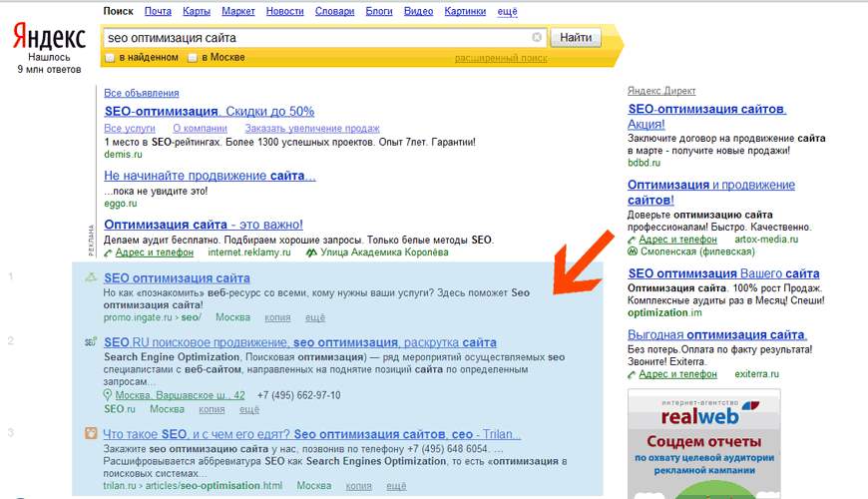Open ad 'Не начинайте продвижение сайта…'
Image resolution: width=868 pixels, height=499 pixels.
click(x=210, y=176)
